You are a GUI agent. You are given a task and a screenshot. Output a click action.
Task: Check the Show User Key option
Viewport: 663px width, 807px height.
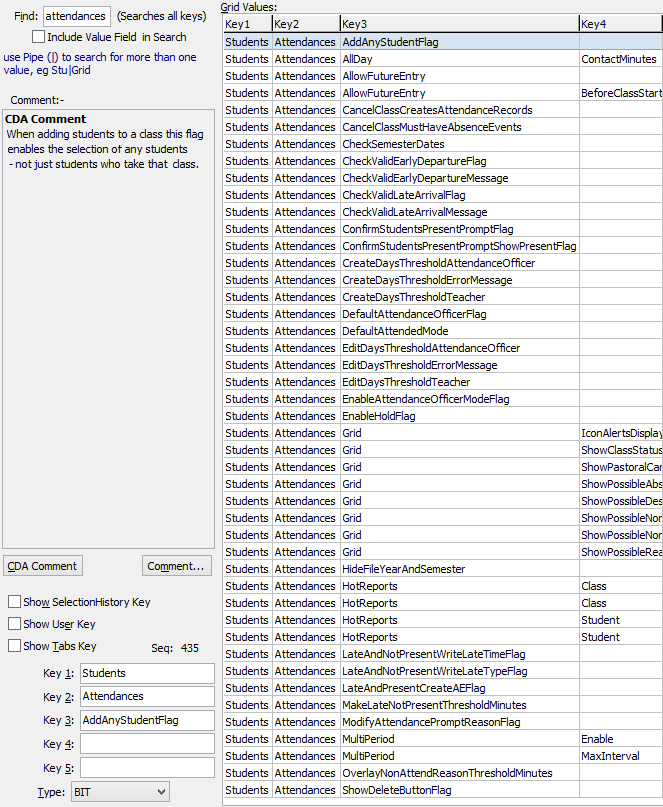(x=15, y=624)
